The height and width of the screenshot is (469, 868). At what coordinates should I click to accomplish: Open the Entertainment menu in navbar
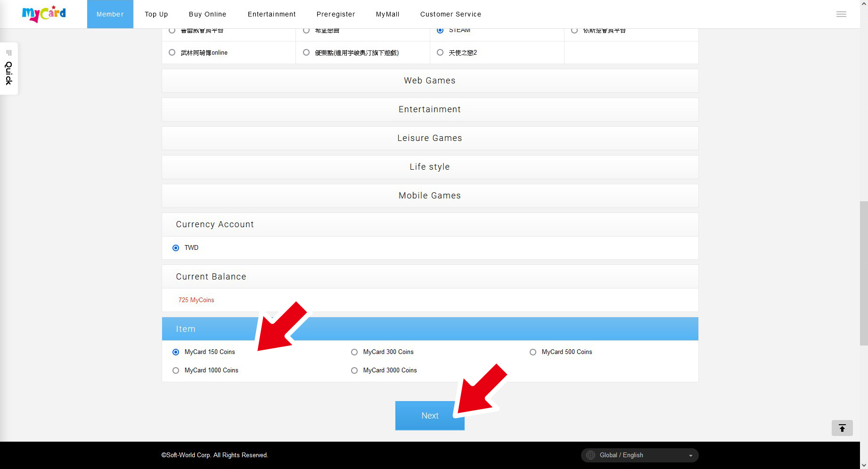pos(272,14)
